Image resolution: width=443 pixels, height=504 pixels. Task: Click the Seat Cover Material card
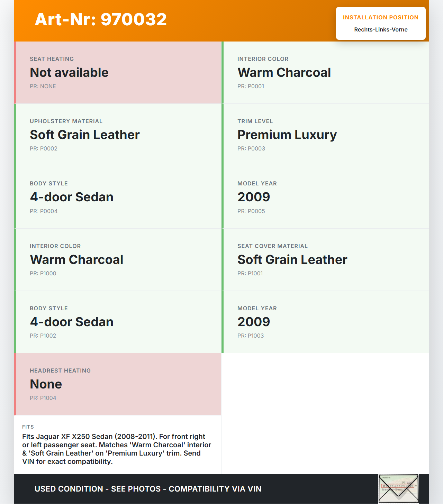pyautogui.click(x=326, y=260)
